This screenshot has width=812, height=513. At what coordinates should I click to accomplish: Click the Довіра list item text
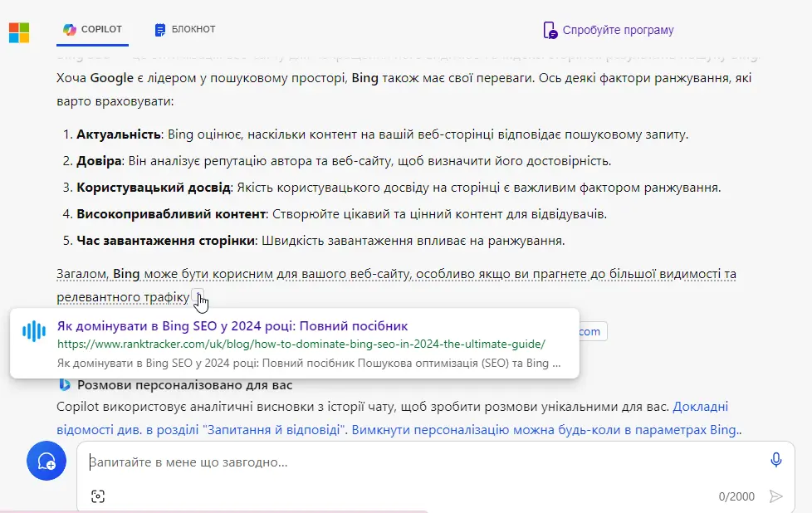click(344, 161)
